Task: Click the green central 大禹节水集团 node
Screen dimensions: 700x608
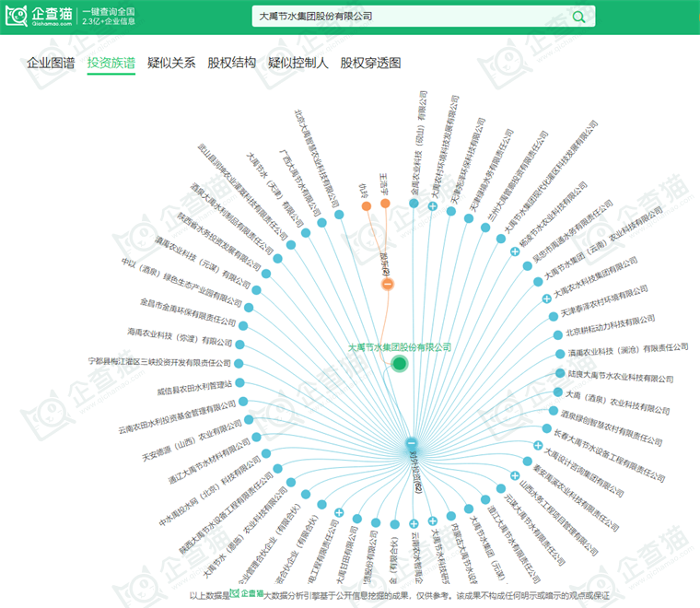Action: pos(400,364)
